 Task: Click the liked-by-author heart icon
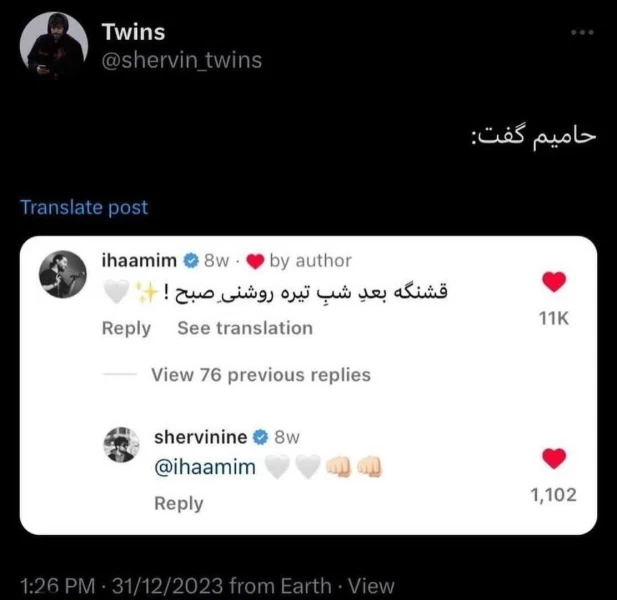point(255,261)
